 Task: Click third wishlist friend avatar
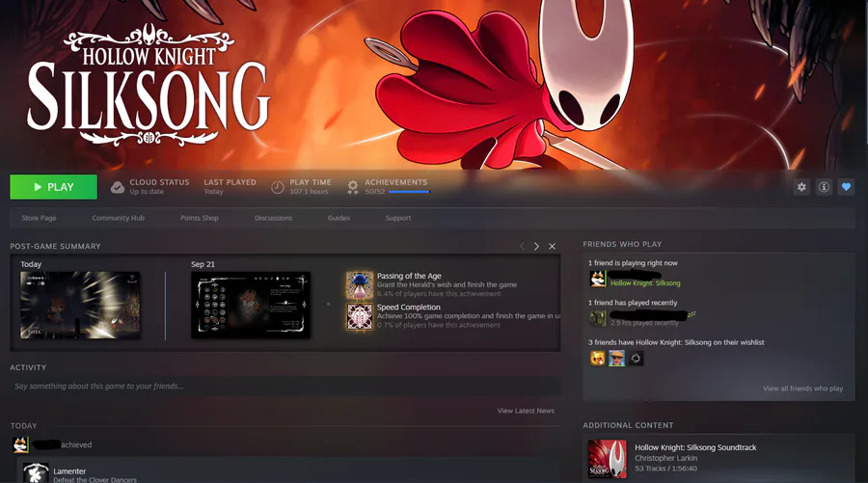(x=636, y=358)
